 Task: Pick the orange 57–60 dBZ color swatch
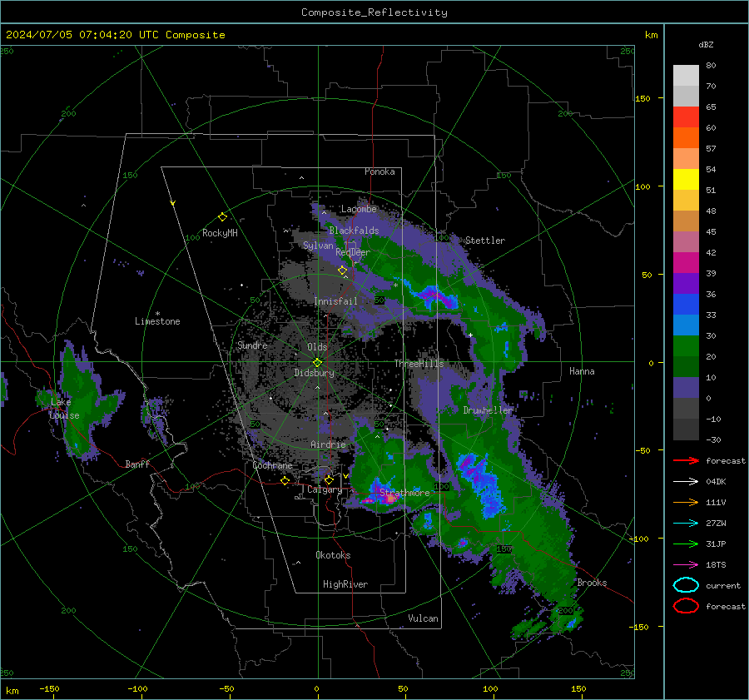pos(686,138)
